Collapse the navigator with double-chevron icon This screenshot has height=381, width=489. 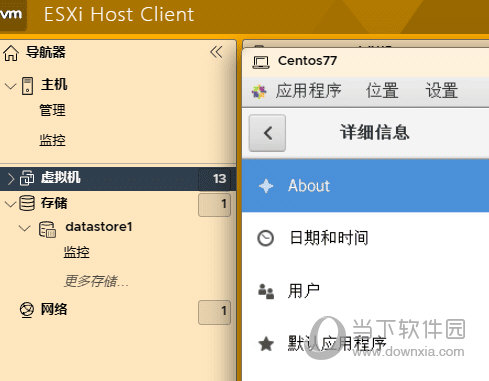pyautogui.click(x=216, y=52)
